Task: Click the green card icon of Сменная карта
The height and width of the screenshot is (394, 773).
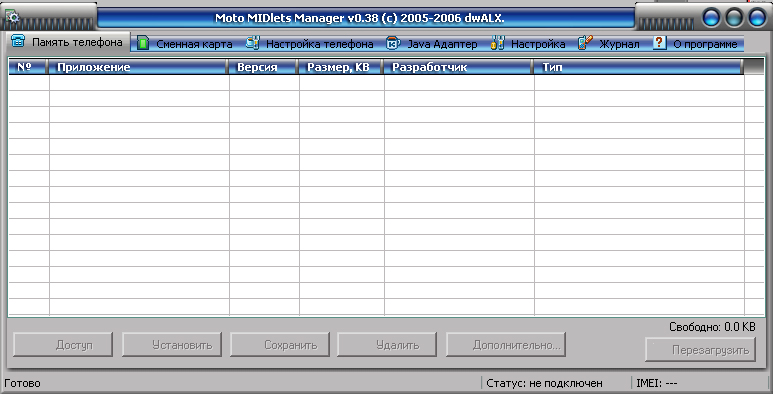Action: (x=143, y=43)
